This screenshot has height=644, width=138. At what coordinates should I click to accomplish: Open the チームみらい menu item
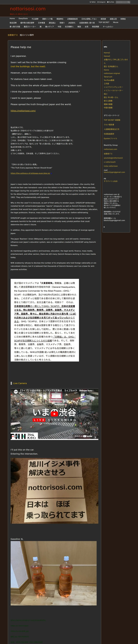click(108, 27)
